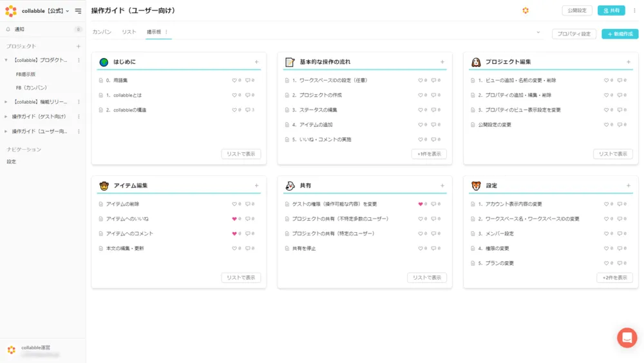Expand the 操作ガイド(ゲスト向け) tree
The width and height of the screenshot is (644, 363).
coord(6,117)
